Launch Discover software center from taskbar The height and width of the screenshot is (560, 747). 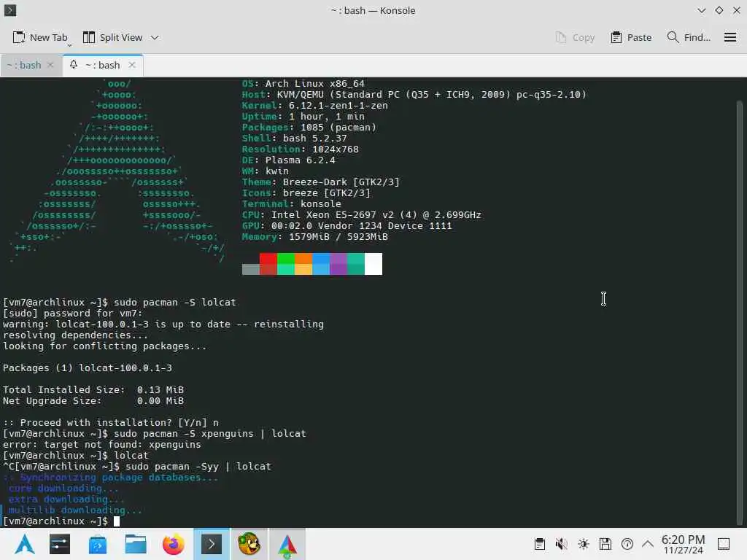(x=98, y=544)
